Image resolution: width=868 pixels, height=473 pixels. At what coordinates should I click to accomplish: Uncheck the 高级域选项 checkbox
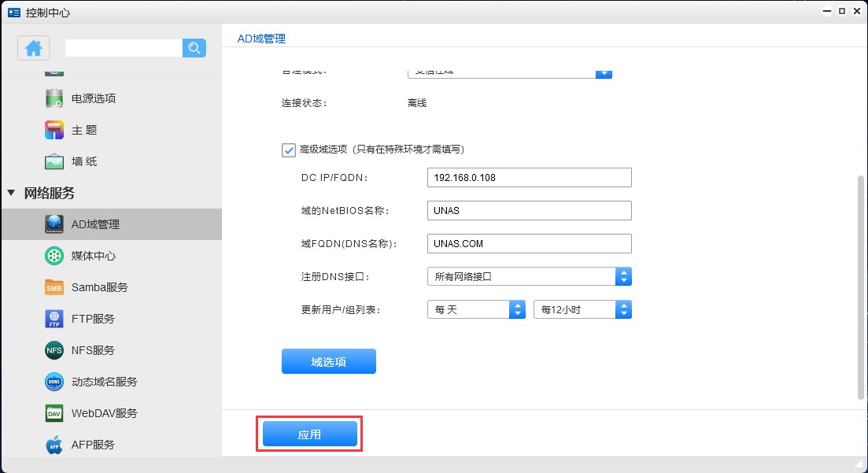point(289,150)
